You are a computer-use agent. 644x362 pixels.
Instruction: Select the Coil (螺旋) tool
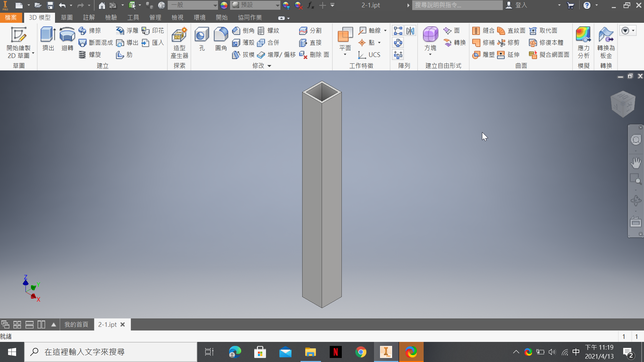pos(90,55)
